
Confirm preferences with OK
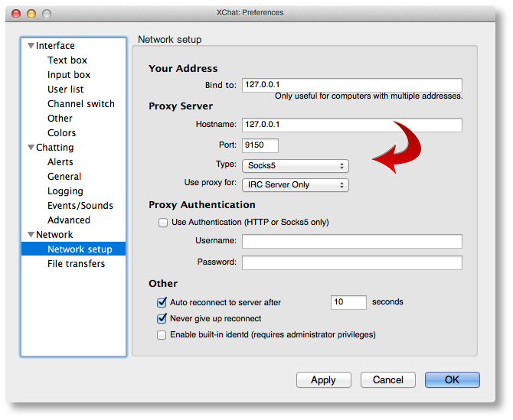tap(453, 379)
